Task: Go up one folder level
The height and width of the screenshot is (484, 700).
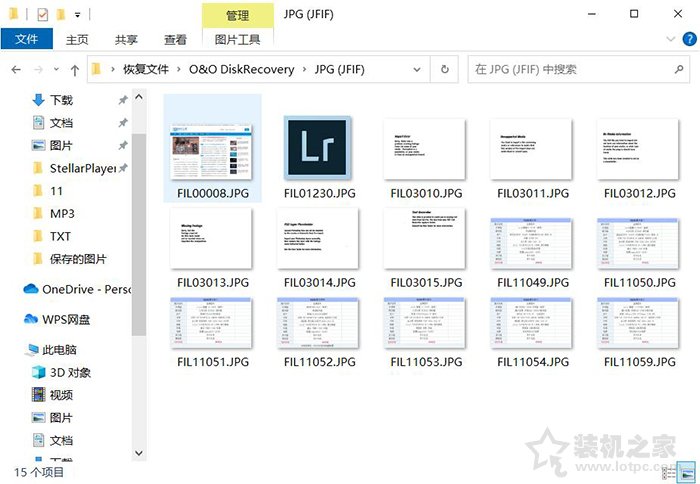Action: [x=75, y=70]
